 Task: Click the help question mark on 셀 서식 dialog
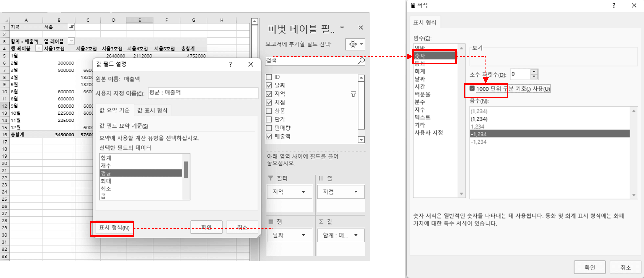[614, 5]
